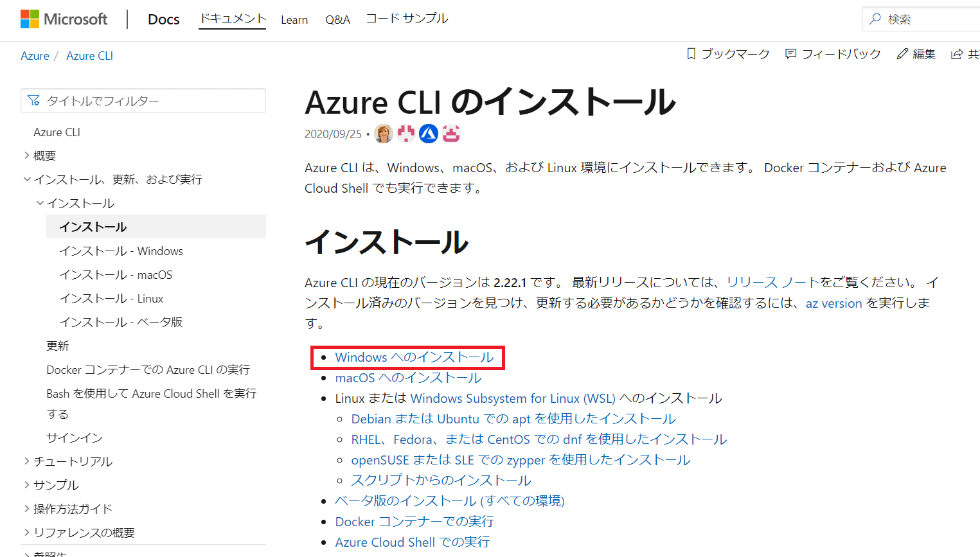Click the 編集 button label
Viewport: 980px width, 557px height.
point(924,54)
